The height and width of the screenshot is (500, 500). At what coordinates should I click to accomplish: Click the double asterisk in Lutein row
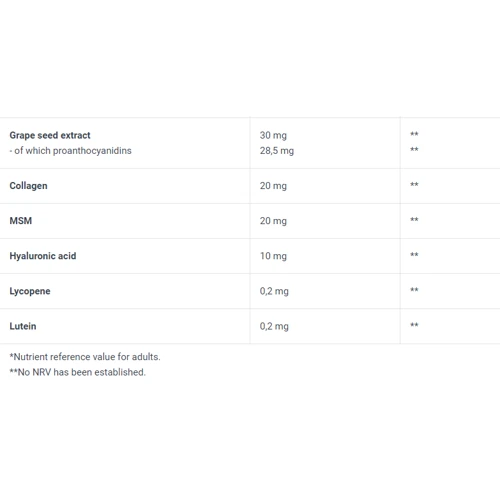pos(414,325)
